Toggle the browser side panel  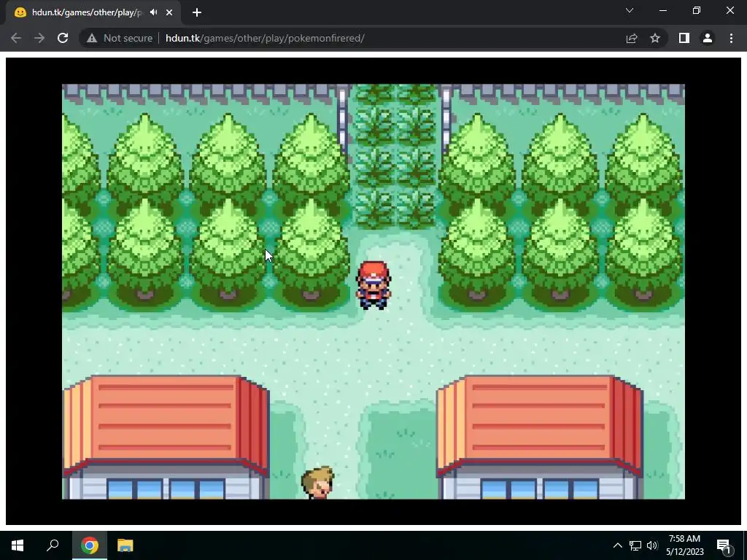684,38
